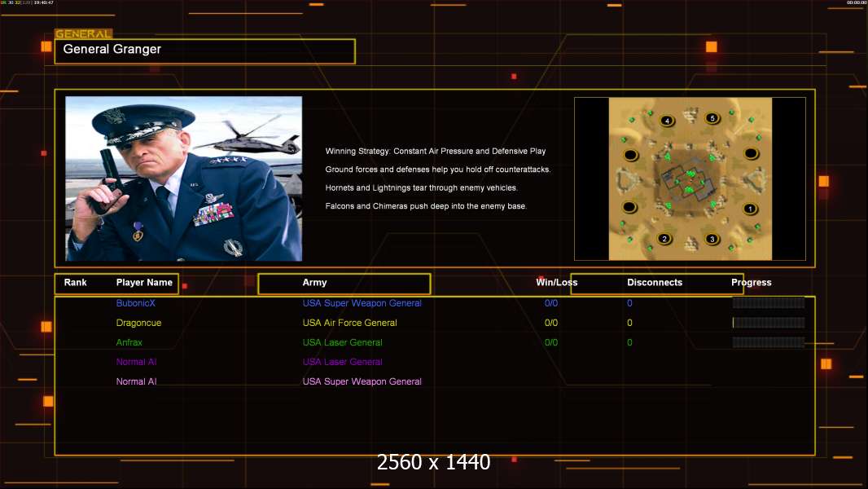Viewport: 868px width, 489px height.
Task: Click the Disconnects column header
Action: point(655,283)
